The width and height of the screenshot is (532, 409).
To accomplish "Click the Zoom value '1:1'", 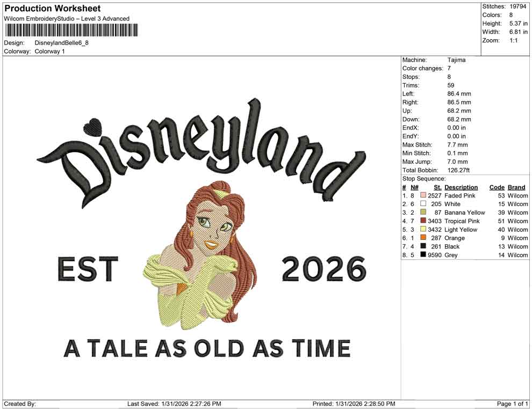I will point(514,40).
